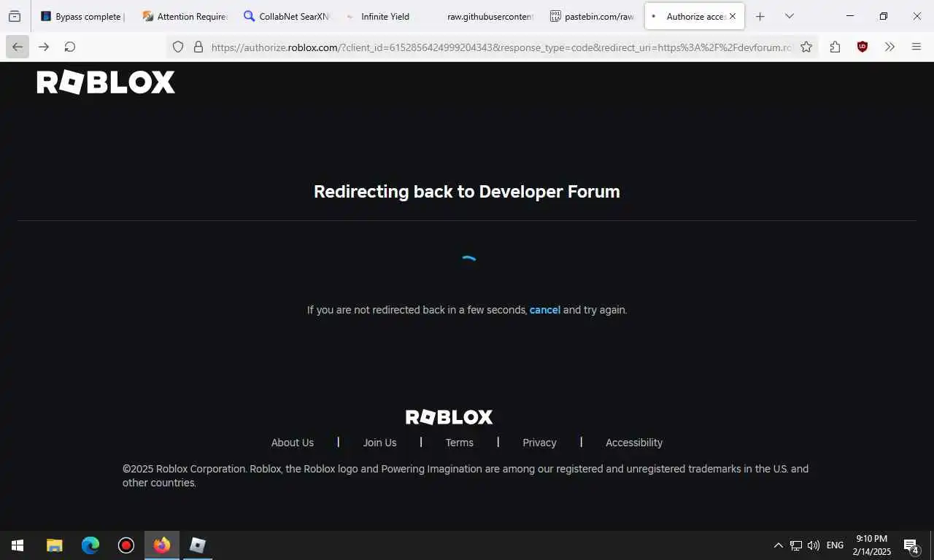
Task: Open the red record app on taskbar
Action: tap(126, 545)
